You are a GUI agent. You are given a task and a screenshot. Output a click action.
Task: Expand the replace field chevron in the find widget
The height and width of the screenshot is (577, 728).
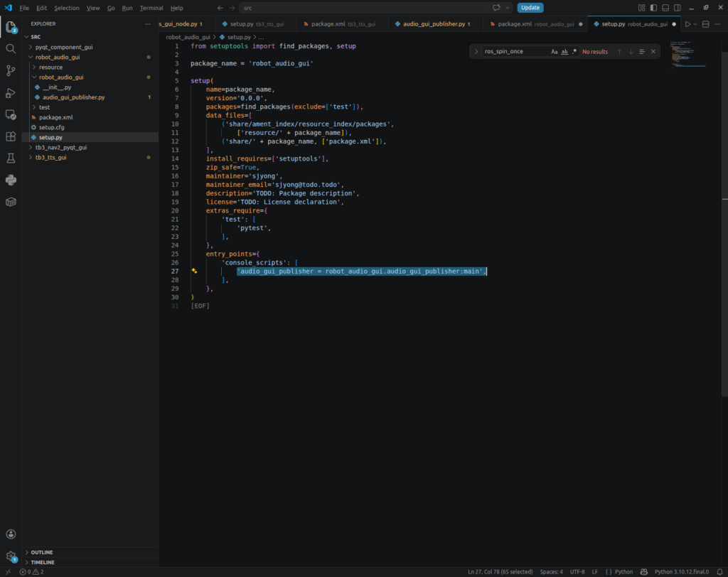(476, 52)
